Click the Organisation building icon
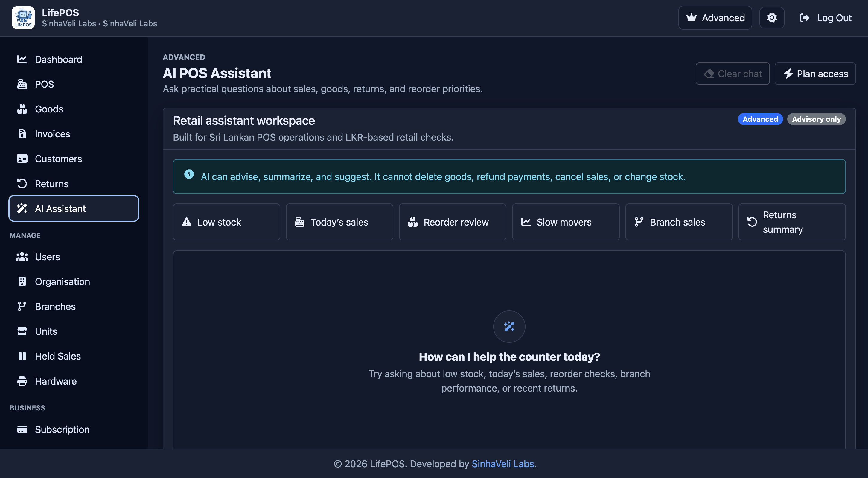868x478 pixels. [x=22, y=282]
